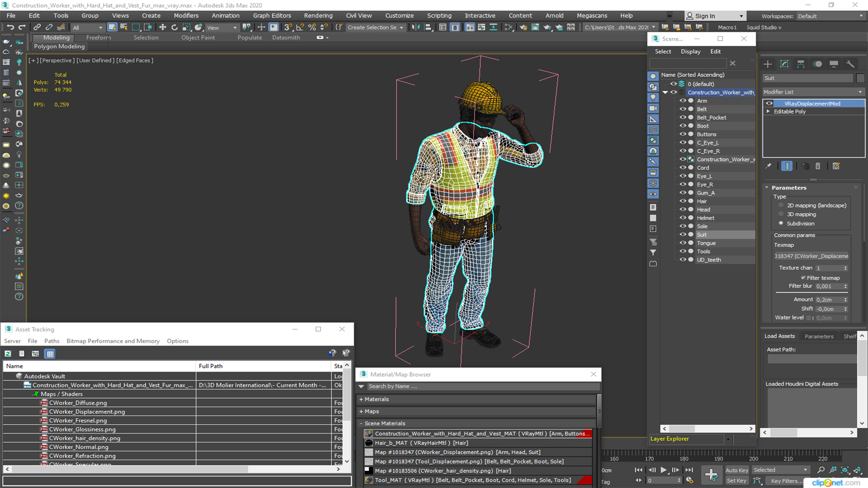Click the Sign In button
The width and height of the screenshot is (868, 488).
coord(714,16)
